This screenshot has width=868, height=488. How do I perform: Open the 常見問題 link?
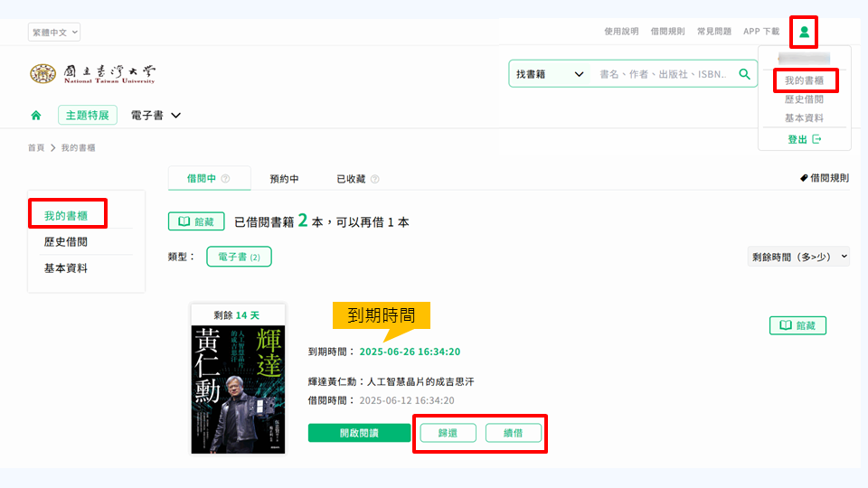pos(714,32)
